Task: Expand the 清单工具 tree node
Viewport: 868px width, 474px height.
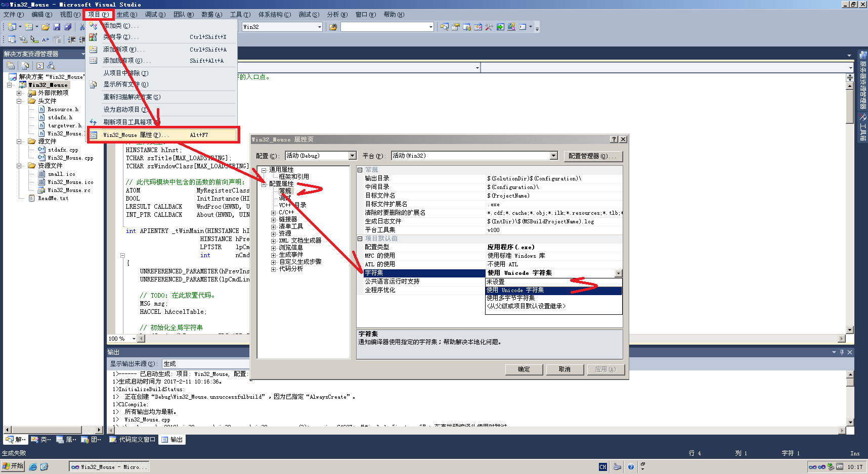Action: pos(274,227)
